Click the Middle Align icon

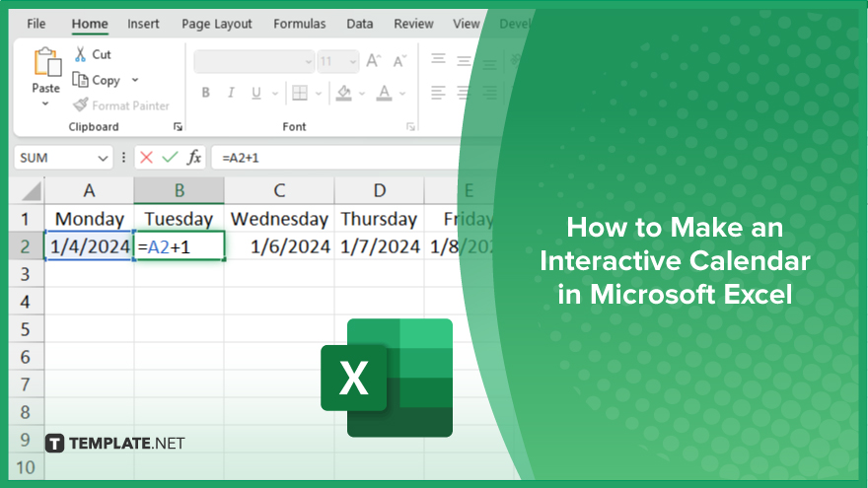pyautogui.click(x=464, y=61)
